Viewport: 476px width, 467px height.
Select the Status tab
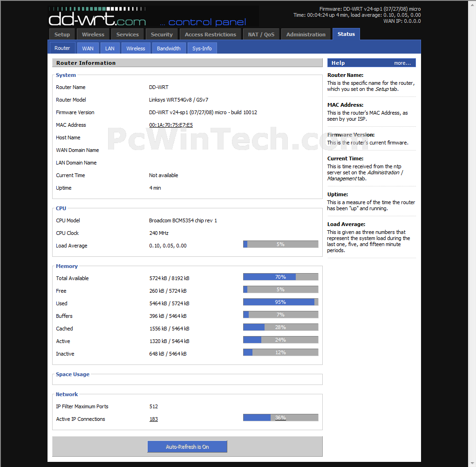click(x=346, y=34)
